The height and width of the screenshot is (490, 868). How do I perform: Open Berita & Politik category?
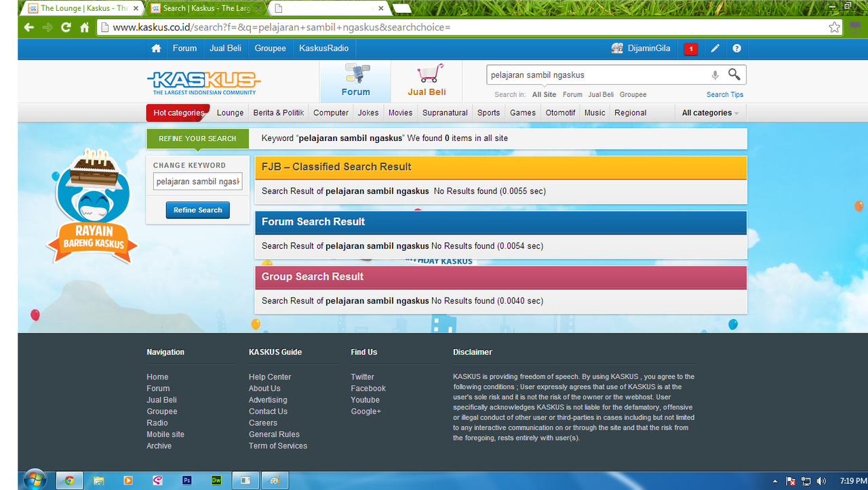click(279, 113)
